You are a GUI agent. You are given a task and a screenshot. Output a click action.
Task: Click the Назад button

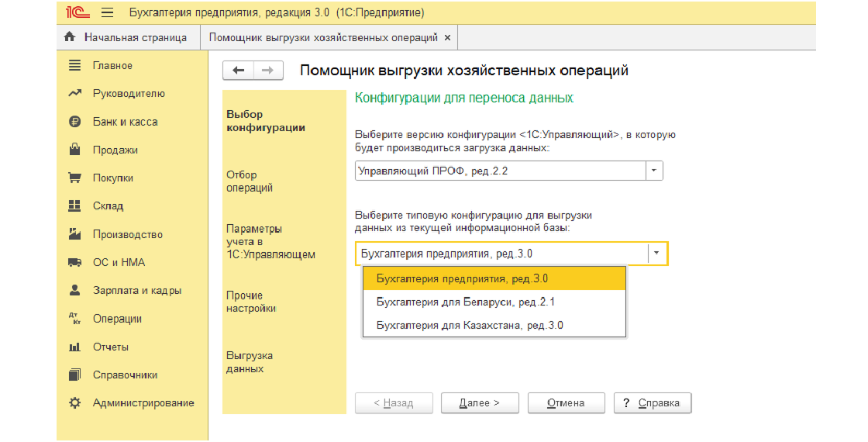[394, 403]
